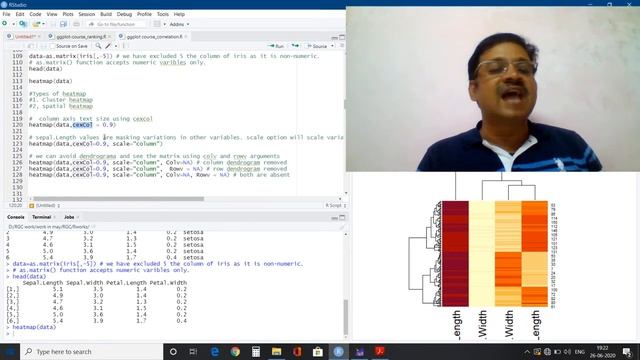Open Microsoft Store from taskbar
This screenshot has height=360, width=640.
click(318, 351)
